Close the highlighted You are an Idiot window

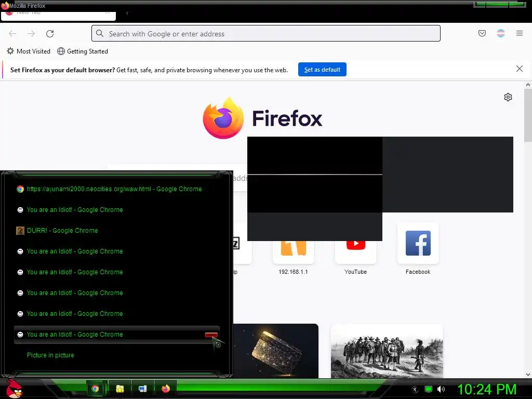coord(211,335)
